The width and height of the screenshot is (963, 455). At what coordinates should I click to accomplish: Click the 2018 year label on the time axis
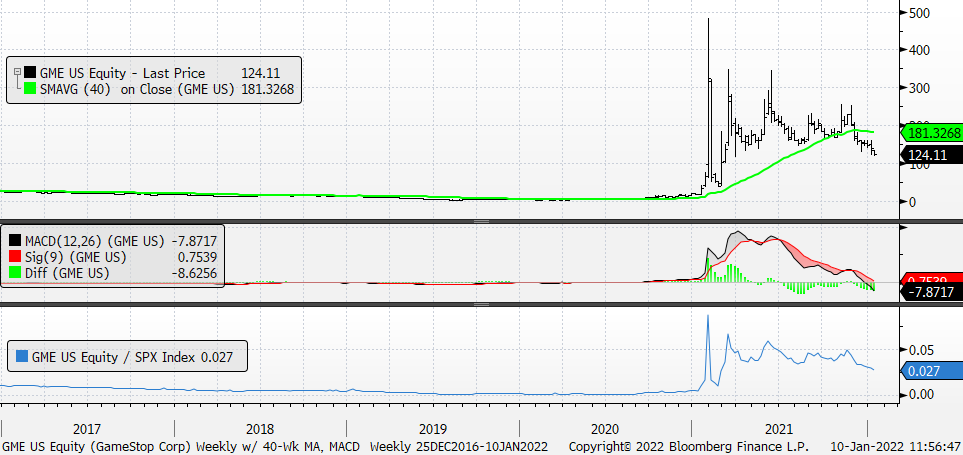[x=260, y=429]
